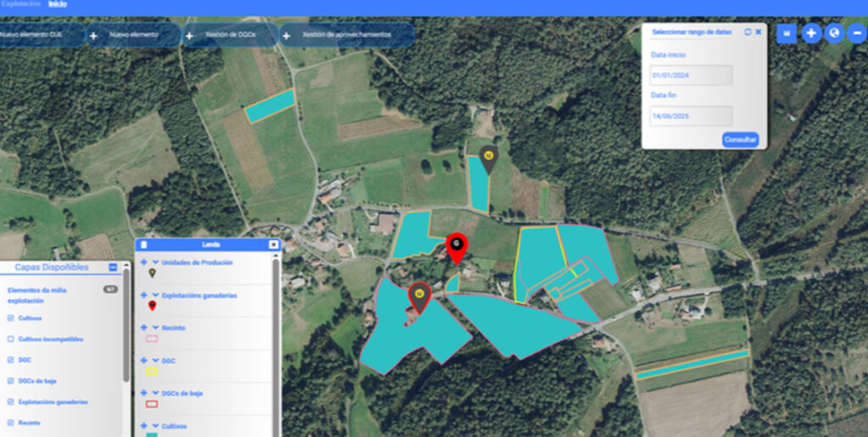The image size is (868, 437).
Task: Uncheck the Cultivos layer checkbox
Action: 10,318
